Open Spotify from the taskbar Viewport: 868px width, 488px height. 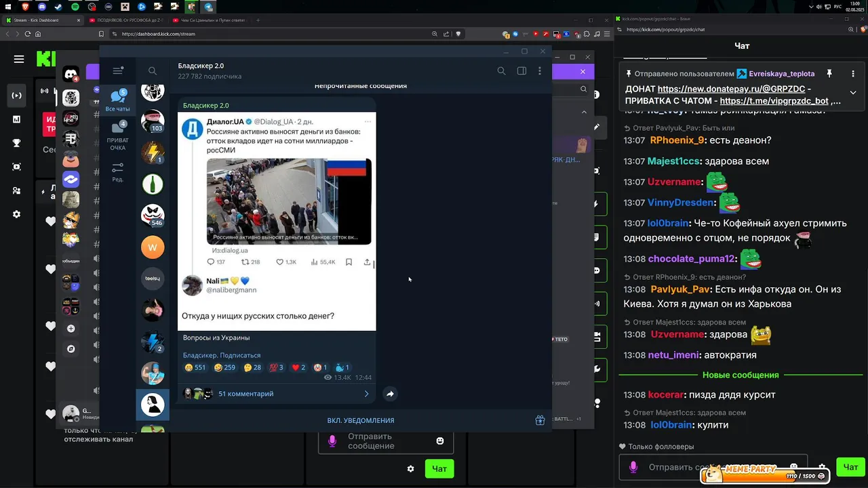click(x=75, y=7)
